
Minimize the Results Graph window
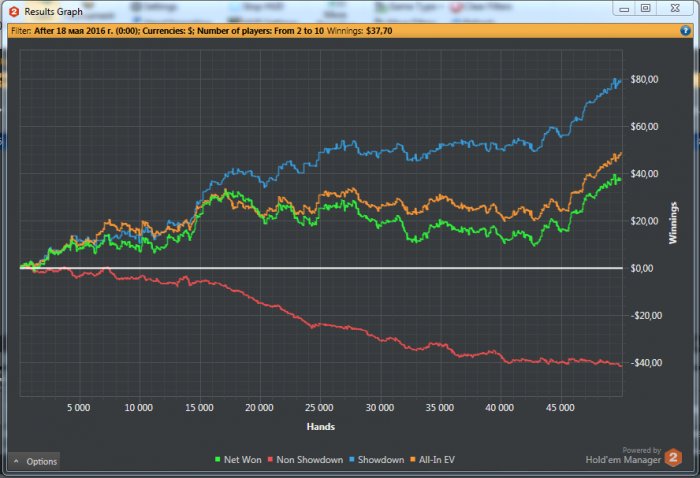tap(626, 9)
